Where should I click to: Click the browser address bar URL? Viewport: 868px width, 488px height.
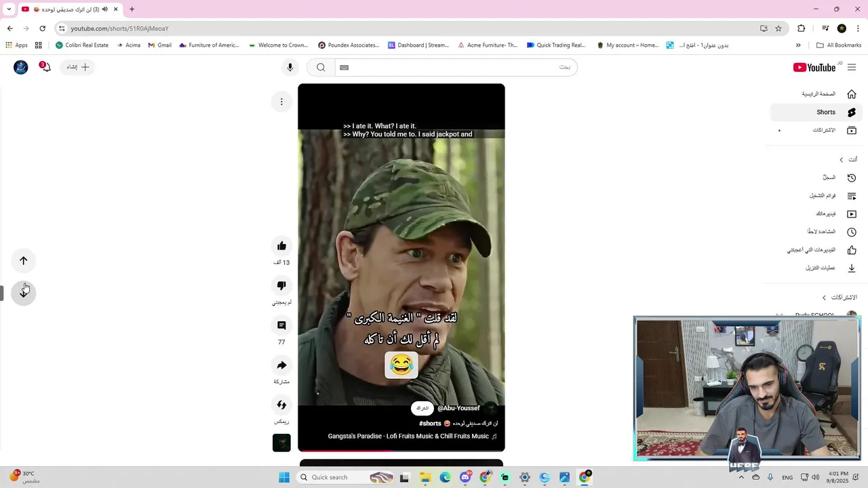point(119,28)
